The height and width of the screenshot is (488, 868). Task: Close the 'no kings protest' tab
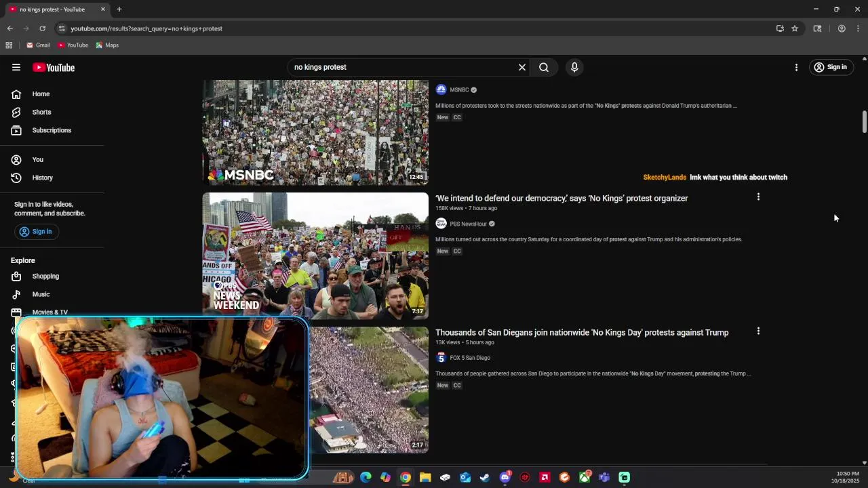point(103,9)
